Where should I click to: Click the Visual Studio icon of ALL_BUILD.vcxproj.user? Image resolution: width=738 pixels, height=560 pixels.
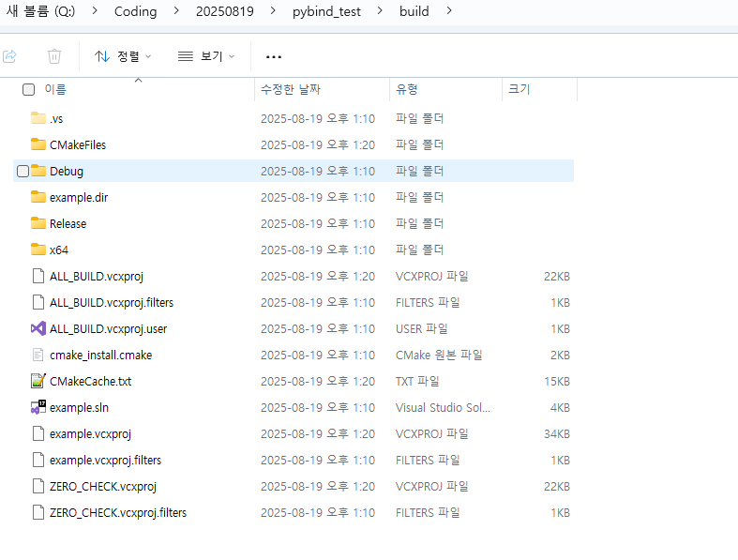tap(38, 328)
